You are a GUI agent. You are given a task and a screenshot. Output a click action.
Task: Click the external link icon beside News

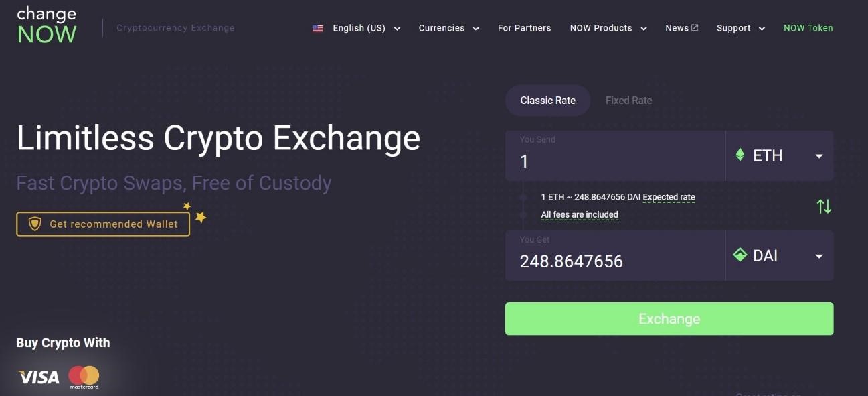(695, 27)
